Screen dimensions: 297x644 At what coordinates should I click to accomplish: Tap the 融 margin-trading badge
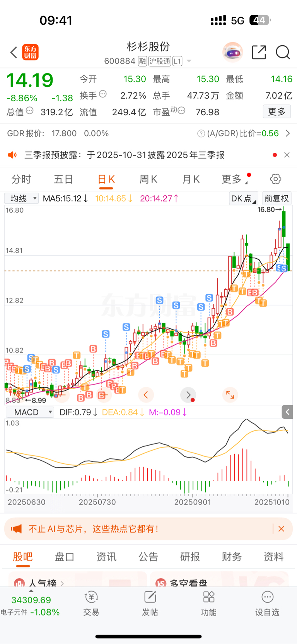(142, 61)
